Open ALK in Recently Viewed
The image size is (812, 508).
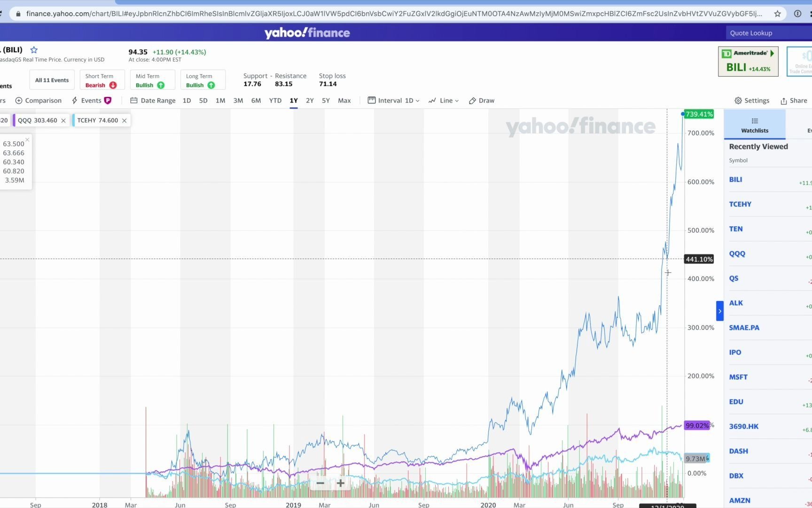(736, 303)
